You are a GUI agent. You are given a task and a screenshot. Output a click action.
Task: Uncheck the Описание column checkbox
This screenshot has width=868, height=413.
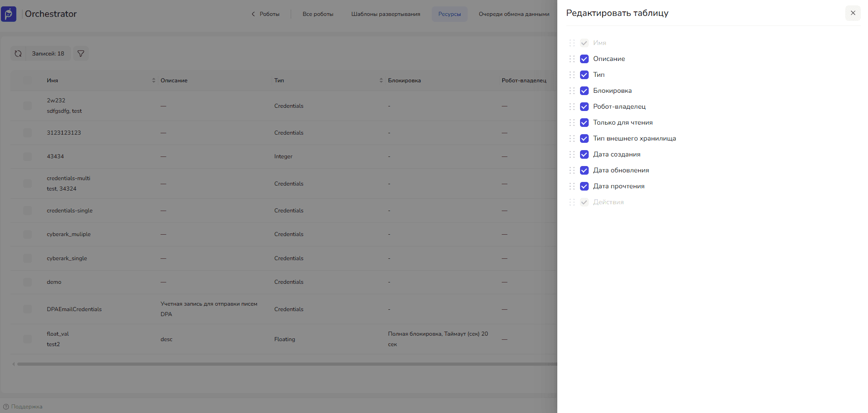584,59
